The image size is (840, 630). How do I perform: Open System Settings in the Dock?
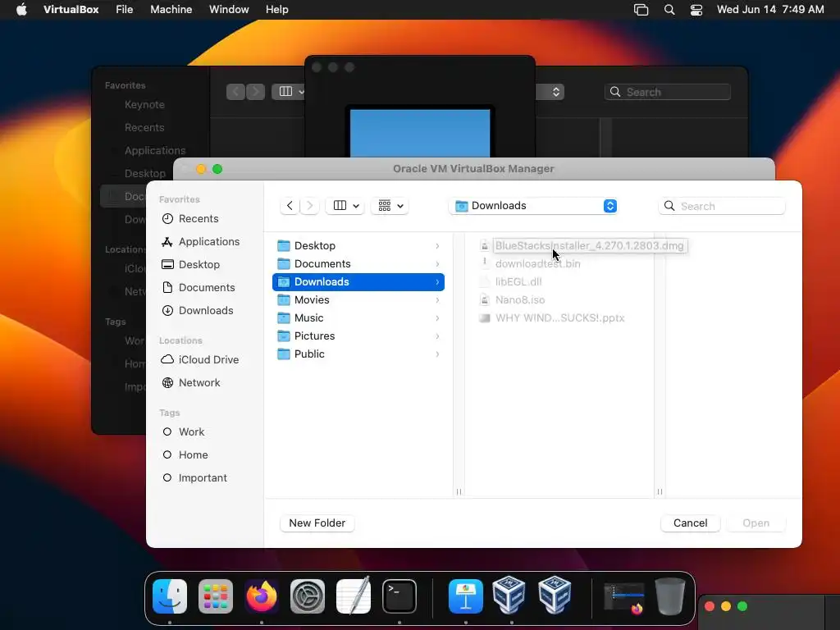(x=308, y=596)
